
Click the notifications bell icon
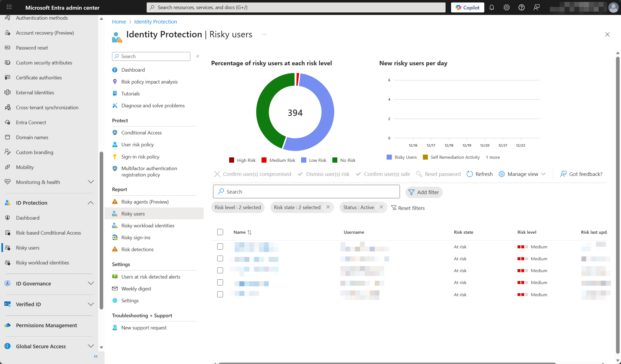pyautogui.click(x=491, y=7)
